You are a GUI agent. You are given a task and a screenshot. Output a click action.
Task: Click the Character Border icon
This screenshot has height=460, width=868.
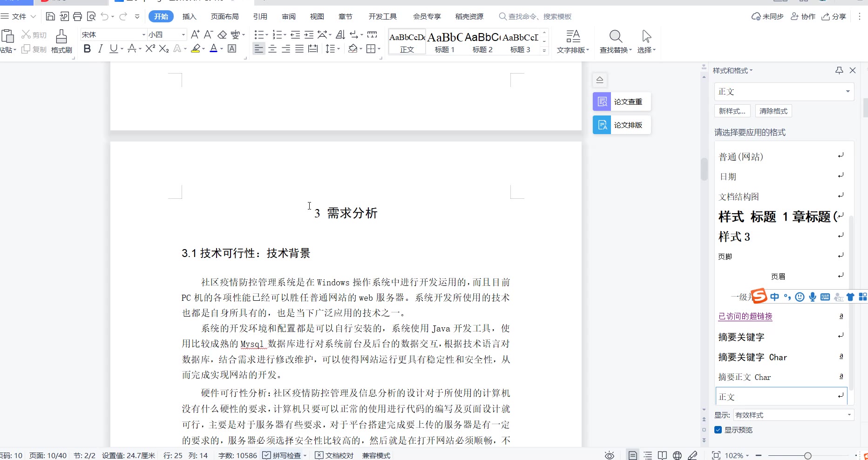232,48
